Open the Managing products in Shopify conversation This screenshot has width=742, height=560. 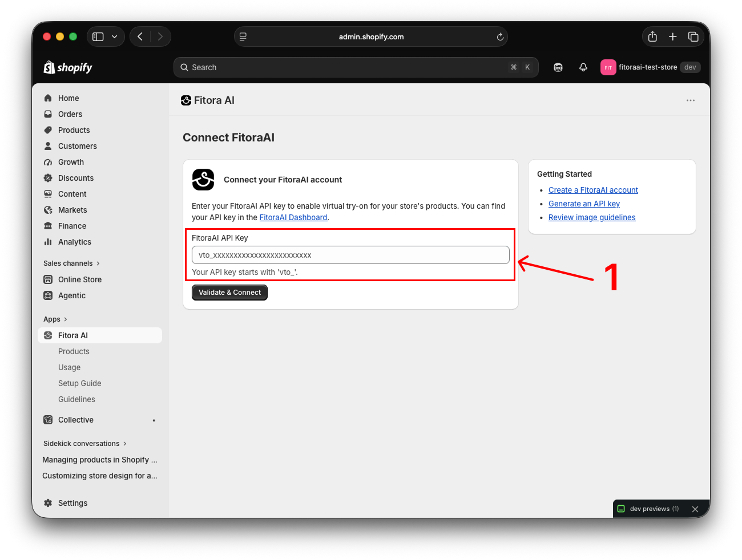pos(100,460)
